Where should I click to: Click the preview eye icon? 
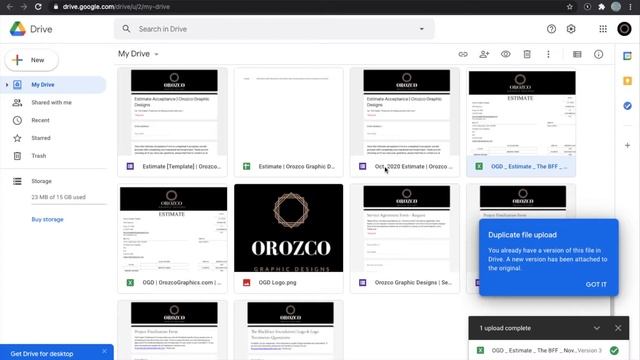(x=506, y=54)
